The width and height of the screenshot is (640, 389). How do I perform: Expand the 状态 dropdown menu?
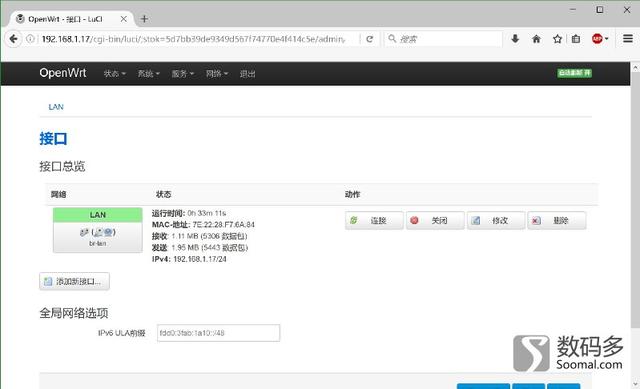pyautogui.click(x=114, y=74)
